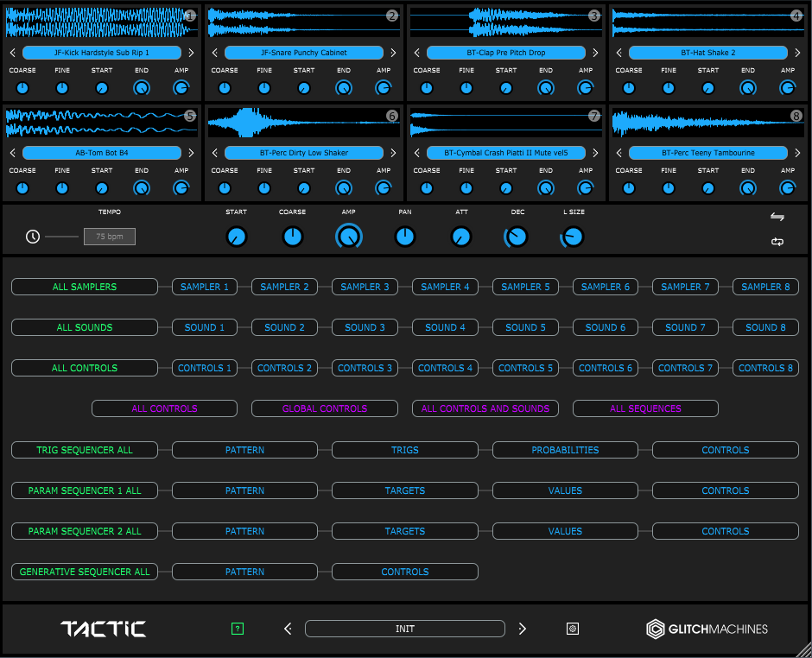812x658 pixels.
Task: Click CONTROLS in the GENERATIVE SEQUENCER row
Action: (405, 572)
